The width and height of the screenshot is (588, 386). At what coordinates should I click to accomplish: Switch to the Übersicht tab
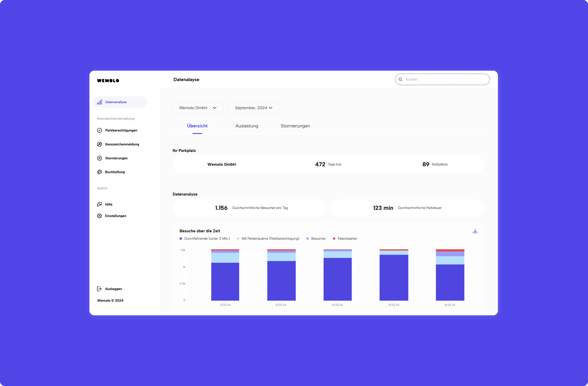tap(197, 126)
